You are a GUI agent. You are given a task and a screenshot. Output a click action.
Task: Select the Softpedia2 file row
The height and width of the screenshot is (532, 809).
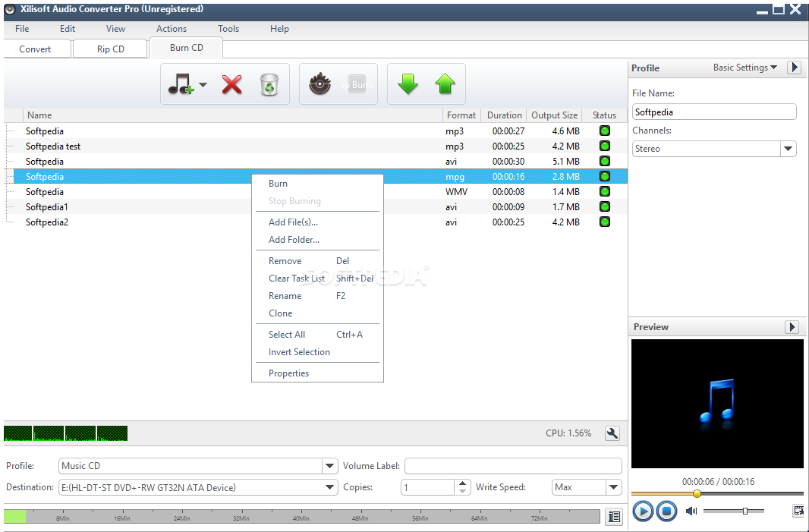[x=316, y=222]
